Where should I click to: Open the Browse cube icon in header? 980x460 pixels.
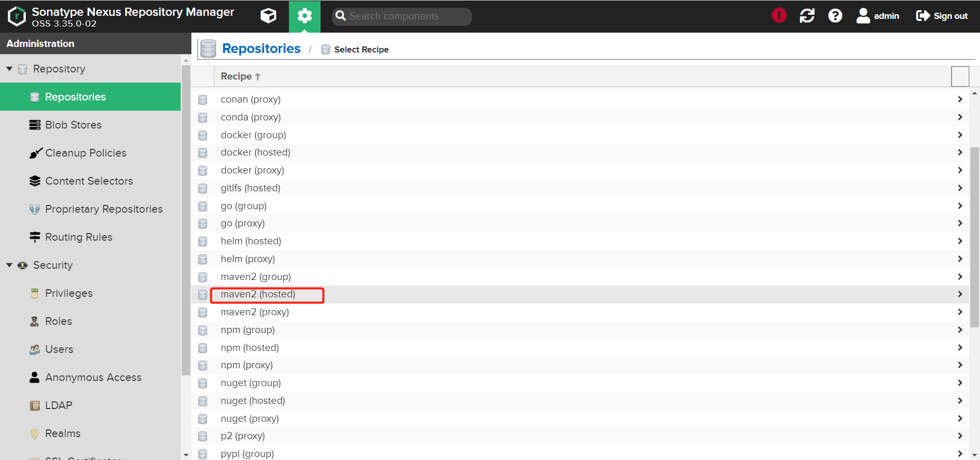tap(268, 16)
